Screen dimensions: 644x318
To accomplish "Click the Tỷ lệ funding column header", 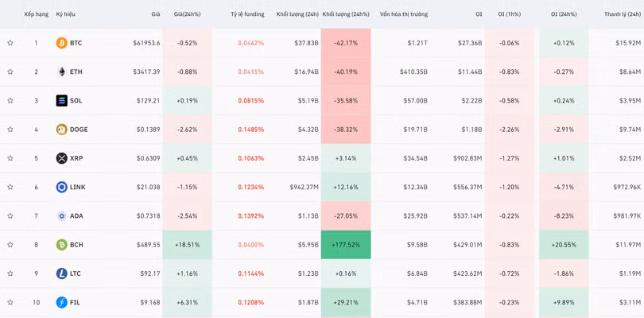I will 247,14.
